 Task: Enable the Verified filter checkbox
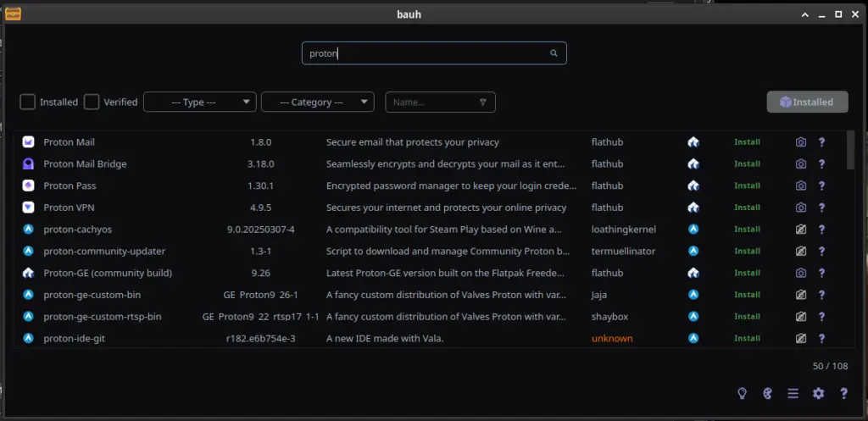92,102
